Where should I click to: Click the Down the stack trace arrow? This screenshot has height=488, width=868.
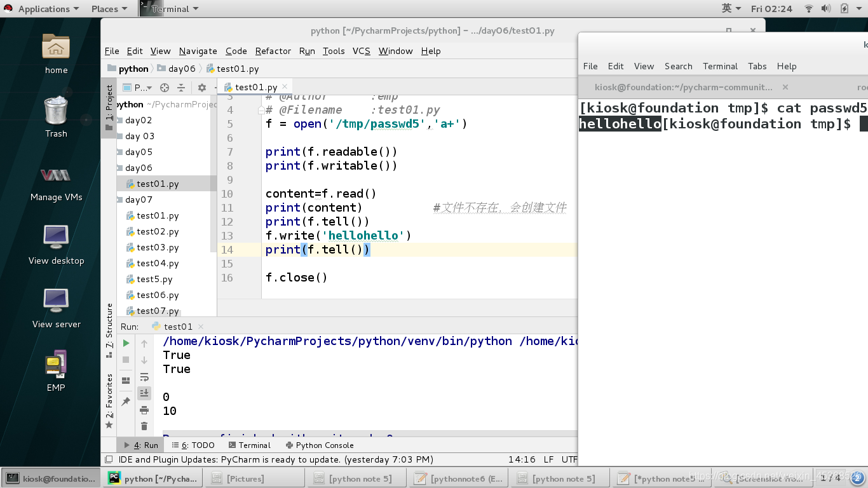pos(144,360)
